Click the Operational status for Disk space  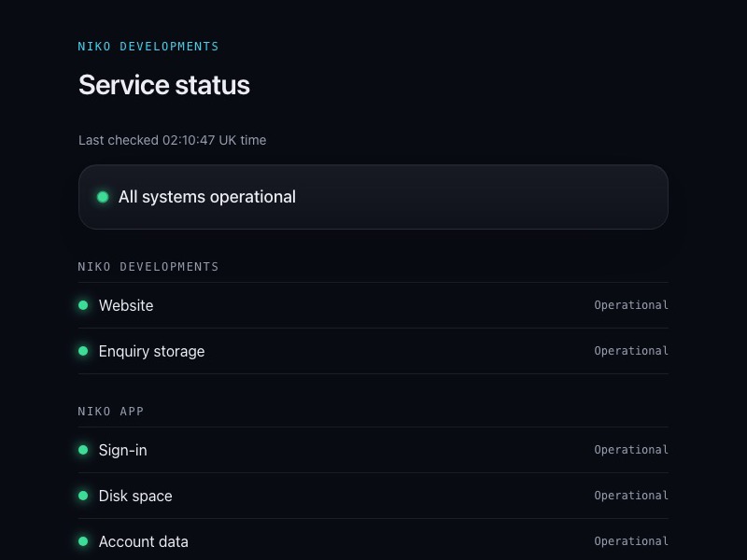pyautogui.click(x=631, y=496)
